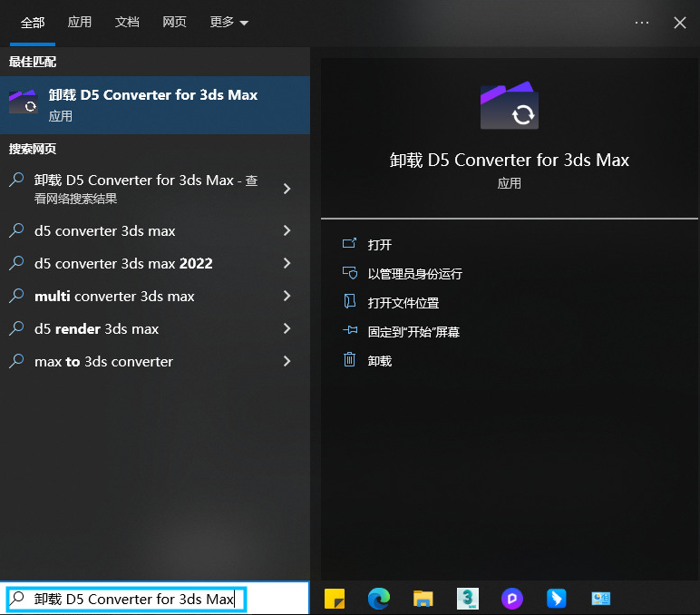Image resolution: width=700 pixels, height=615 pixels.
Task: Expand arrow for 'multi converter 3ds max'
Action: [x=287, y=296]
